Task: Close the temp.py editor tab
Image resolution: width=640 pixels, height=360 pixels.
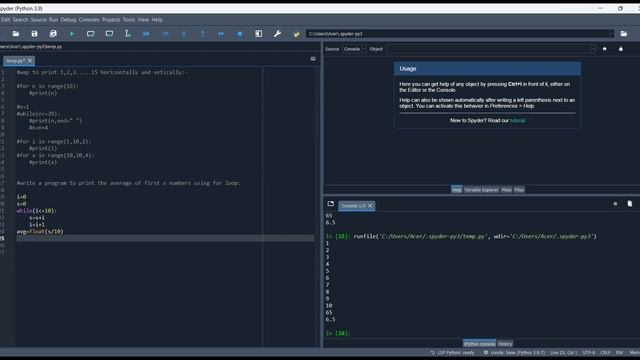Action: [x=30, y=60]
